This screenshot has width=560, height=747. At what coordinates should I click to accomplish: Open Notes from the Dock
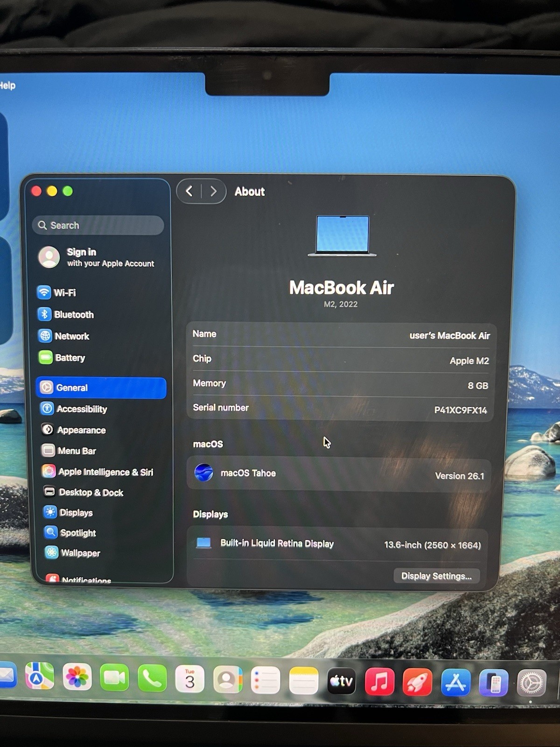(304, 681)
